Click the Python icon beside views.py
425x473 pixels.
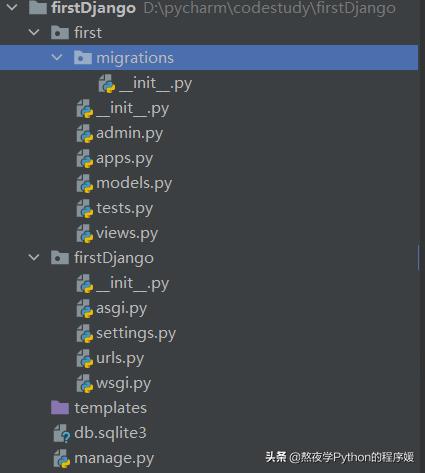(x=85, y=234)
